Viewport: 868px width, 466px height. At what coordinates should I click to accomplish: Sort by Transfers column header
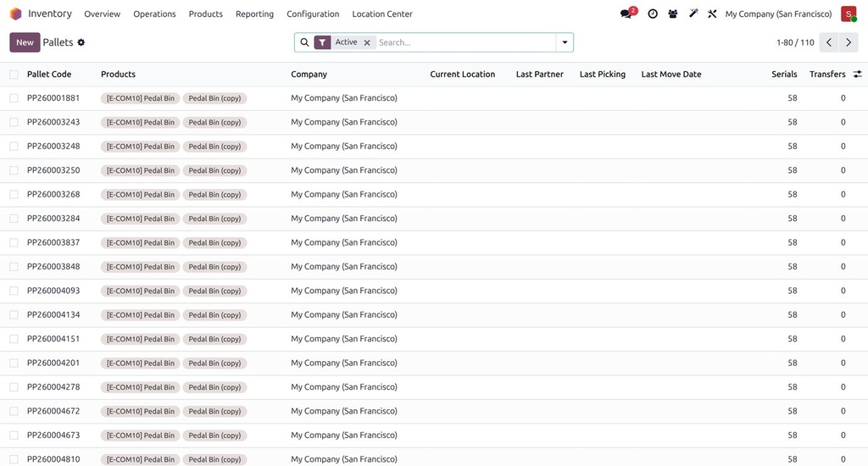(x=827, y=75)
